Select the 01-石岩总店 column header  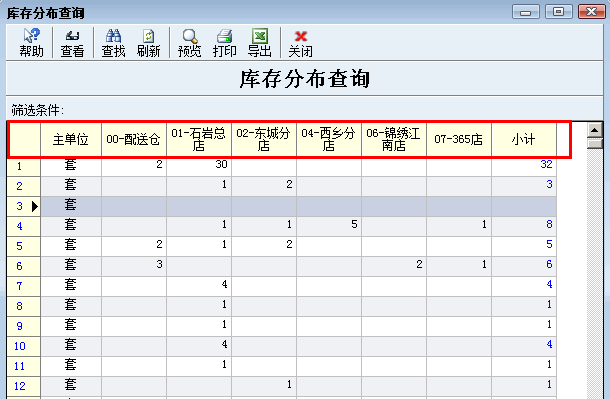pyautogui.click(x=199, y=139)
